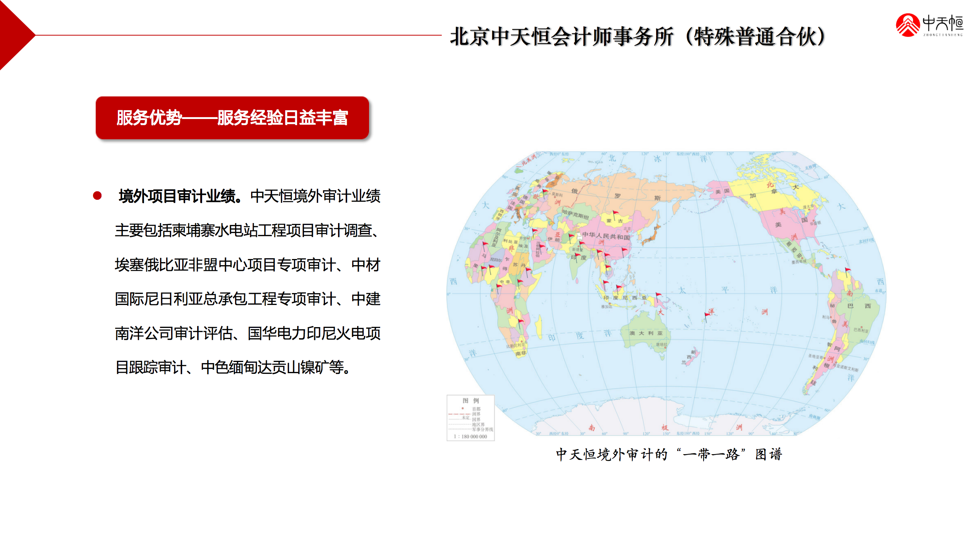Click the 澳大利亚 label on the map
Viewport: 980px width, 551px height.
click(646, 333)
